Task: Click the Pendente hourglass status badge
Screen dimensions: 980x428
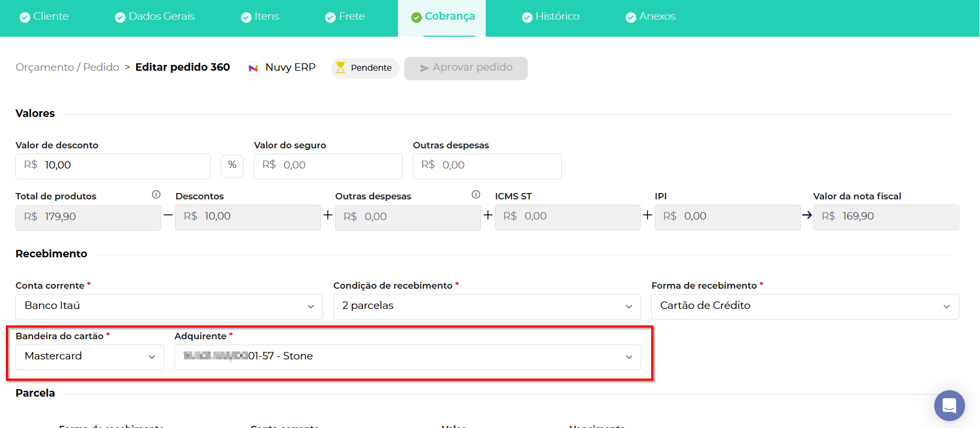Action: click(x=365, y=68)
